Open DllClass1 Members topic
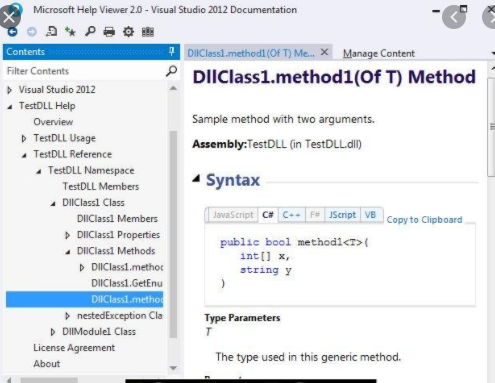Image resolution: width=495 pixels, height=383 pixels. click(117, 219)
